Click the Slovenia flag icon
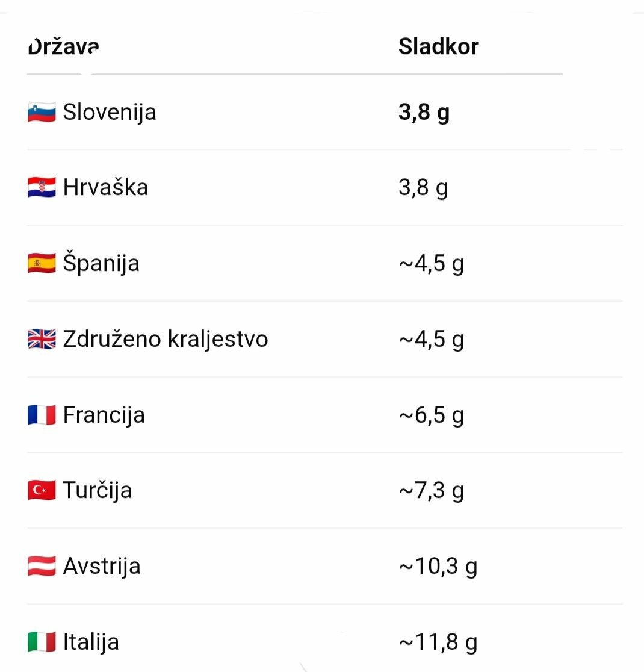Viewport: 644px width, 672px height. coord(42,113)
